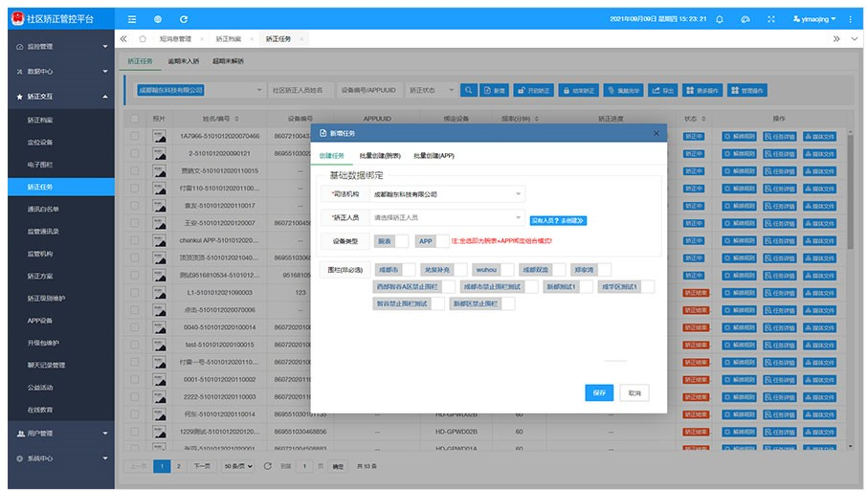Click the home icon in the tab bar

pyautogui.click(x=143, y=38)
